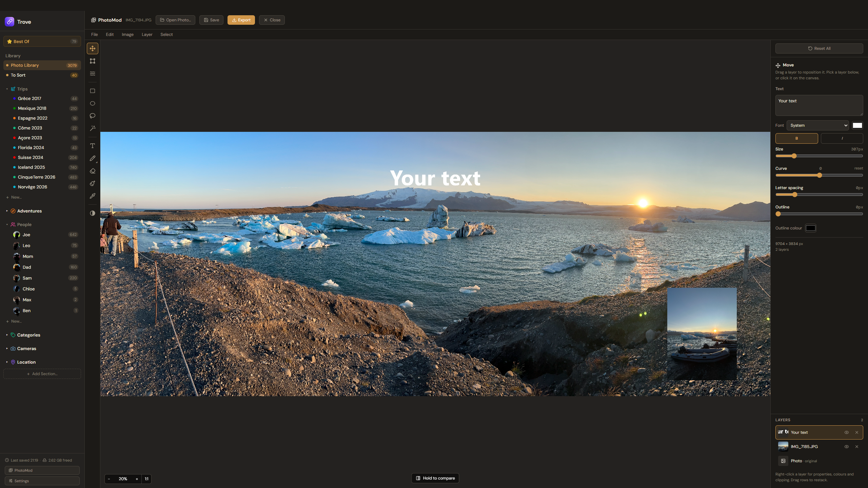Click Hold to compare button

tap(435, 478)
